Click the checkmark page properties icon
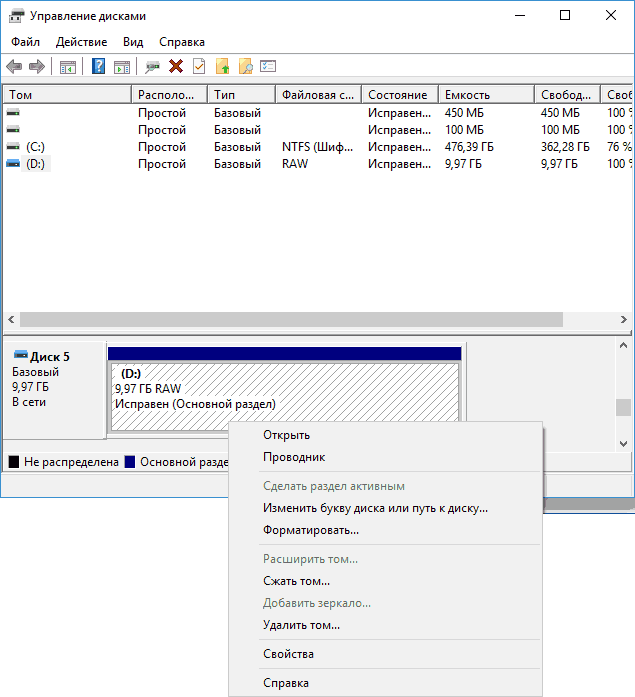 click(x=199, y=67)
